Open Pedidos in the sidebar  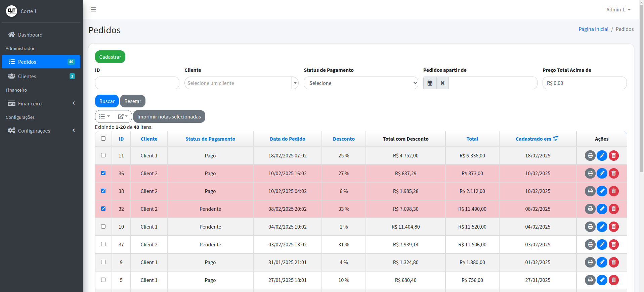pyautogui.click(x=41, y=62)
